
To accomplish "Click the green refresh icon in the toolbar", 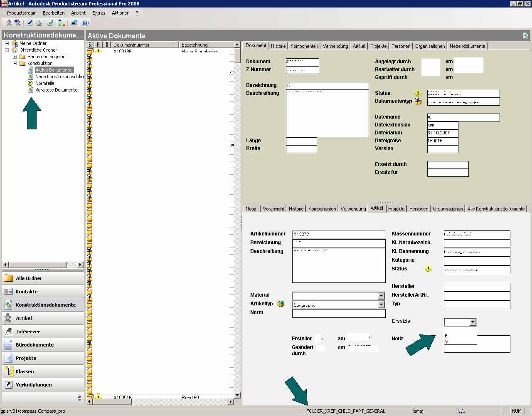I will point(50,23).
